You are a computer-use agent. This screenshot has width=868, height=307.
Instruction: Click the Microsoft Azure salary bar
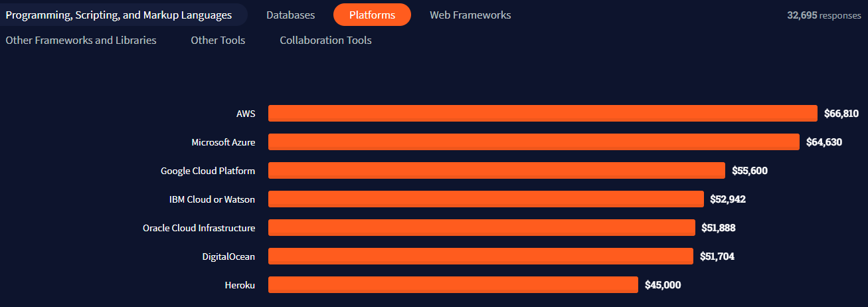point(534,142)
